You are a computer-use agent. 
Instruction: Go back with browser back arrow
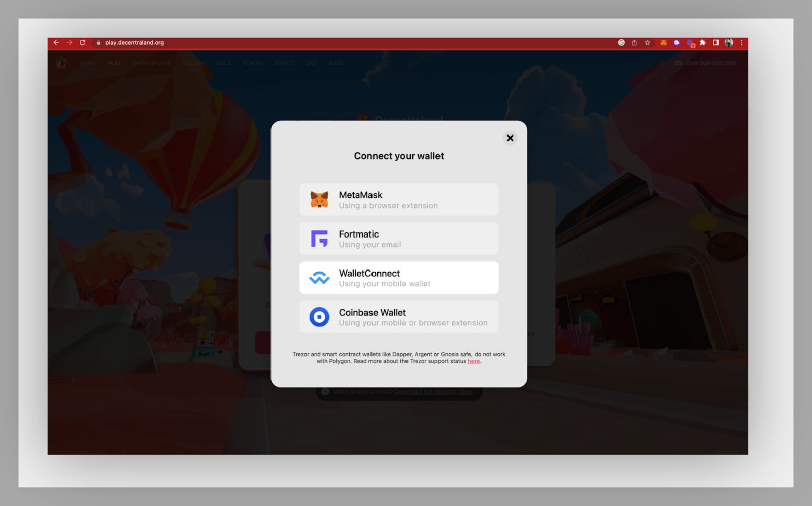[56, 43]
